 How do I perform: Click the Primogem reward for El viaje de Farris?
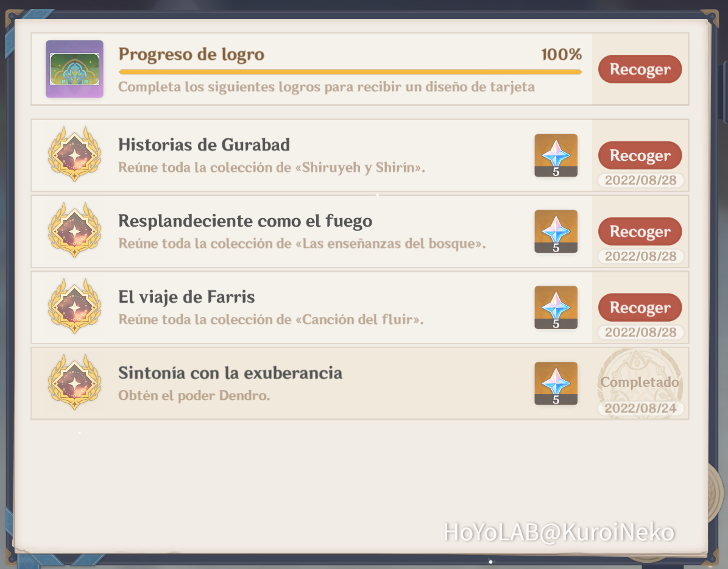[x=556, y=308]
